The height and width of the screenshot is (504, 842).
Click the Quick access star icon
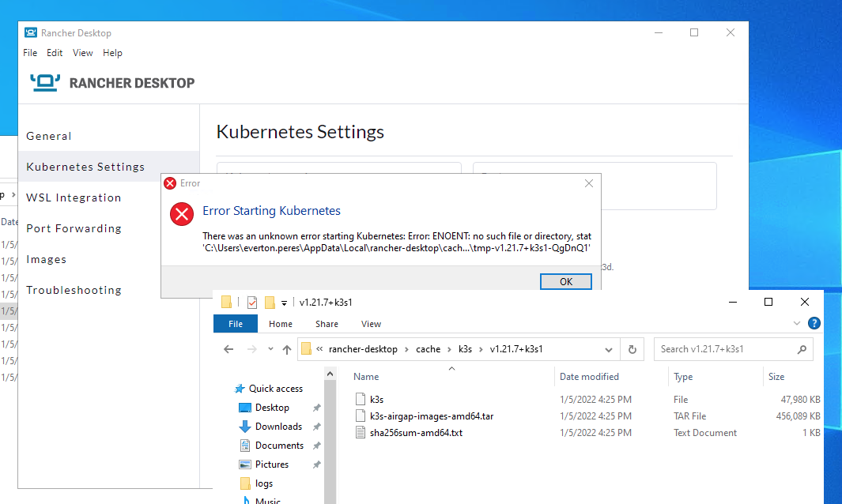tap(240, 389)
